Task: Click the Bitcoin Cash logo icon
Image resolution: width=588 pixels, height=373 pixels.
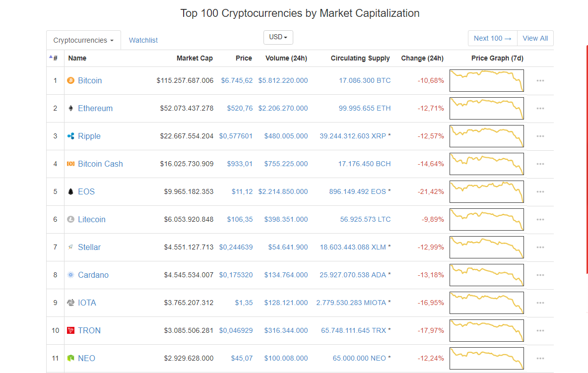Action: (70, 164)
